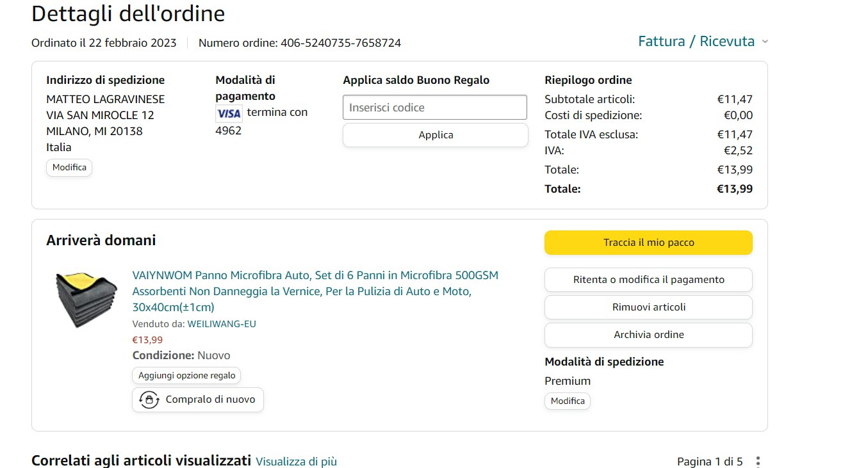This screenshot has width=868, height=468.
Task: Click the VISA card logo icon
Action: click(229, 114)
